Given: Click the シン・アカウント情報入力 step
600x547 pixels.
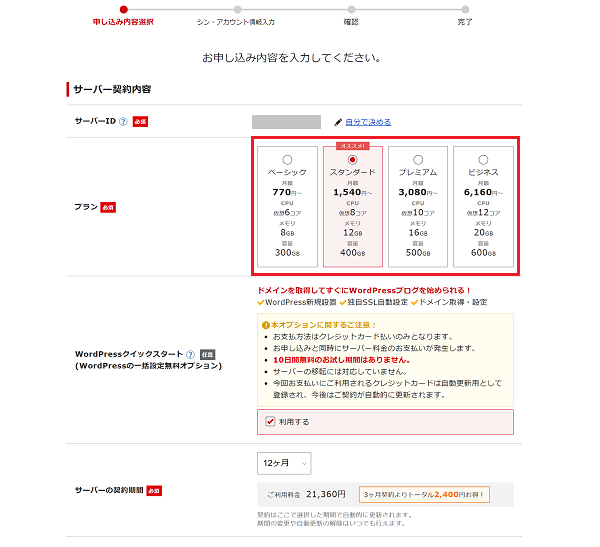Looking at the screenshot, I should (x=236, y=22).
